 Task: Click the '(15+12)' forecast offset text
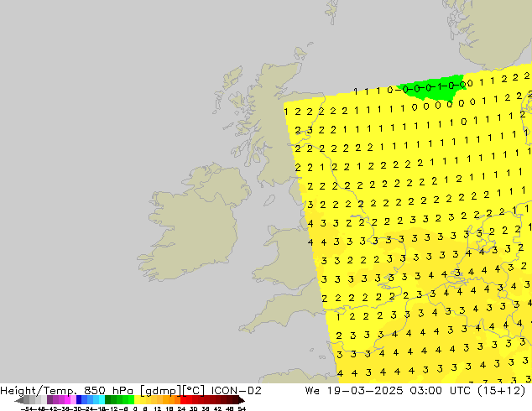502,391
